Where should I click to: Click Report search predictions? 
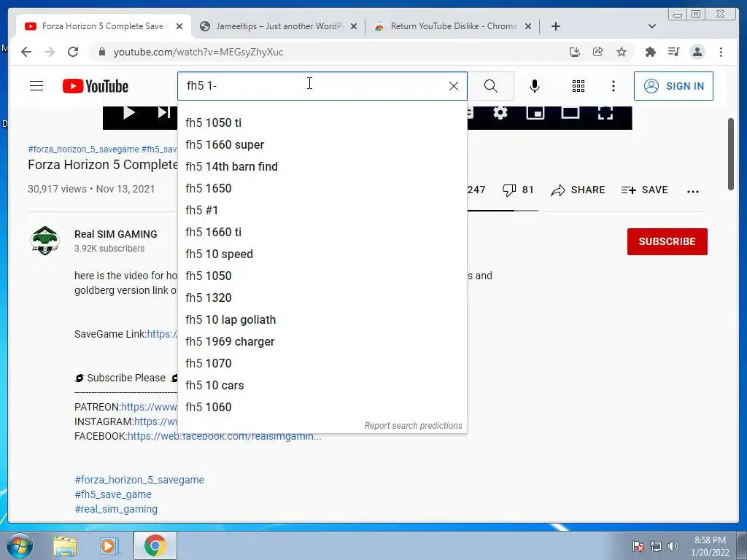pyautogui.click(x=413, y=426)
